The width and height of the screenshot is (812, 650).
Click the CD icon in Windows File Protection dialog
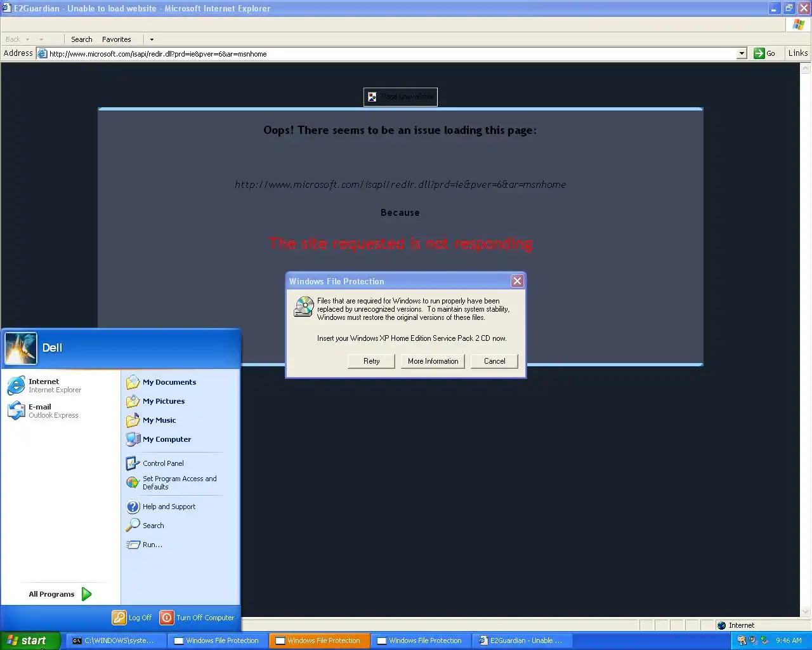(304, 307)
